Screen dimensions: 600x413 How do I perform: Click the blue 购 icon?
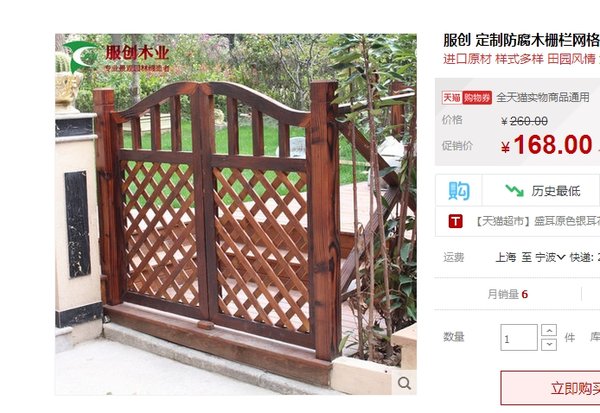[459, 191]
